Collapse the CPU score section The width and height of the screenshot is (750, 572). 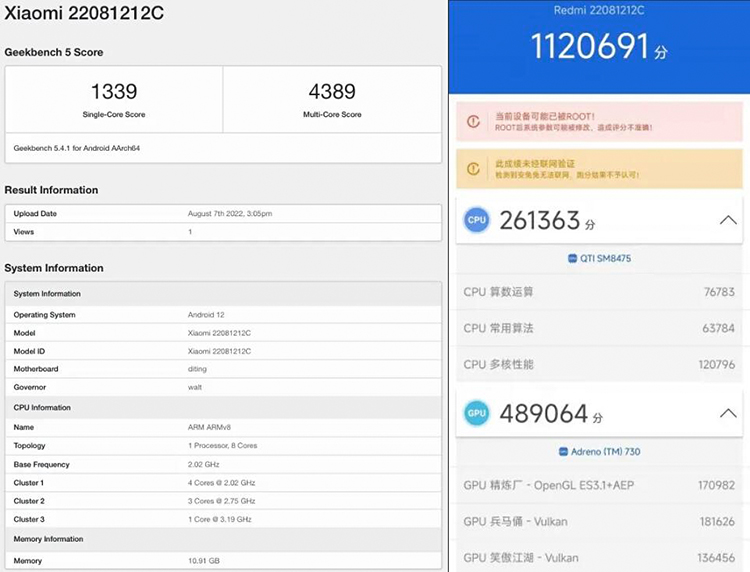[x=728, y=220]
